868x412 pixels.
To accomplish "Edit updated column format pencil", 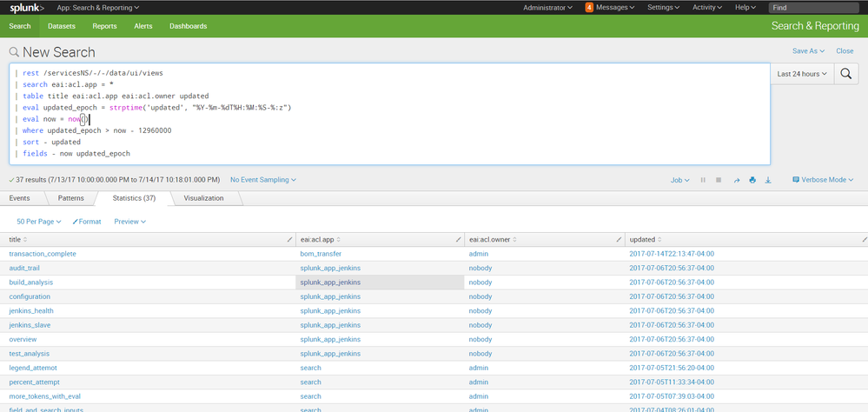I will tap(865, 240).
